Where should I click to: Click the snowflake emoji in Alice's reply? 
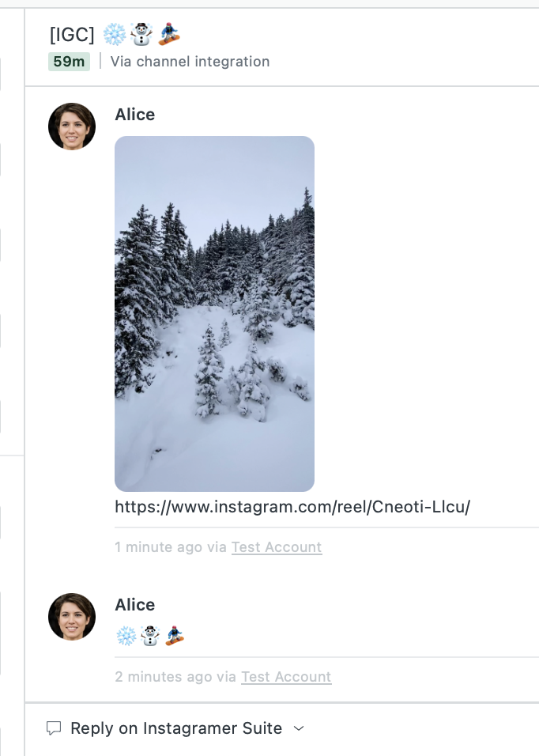(125, 635)
